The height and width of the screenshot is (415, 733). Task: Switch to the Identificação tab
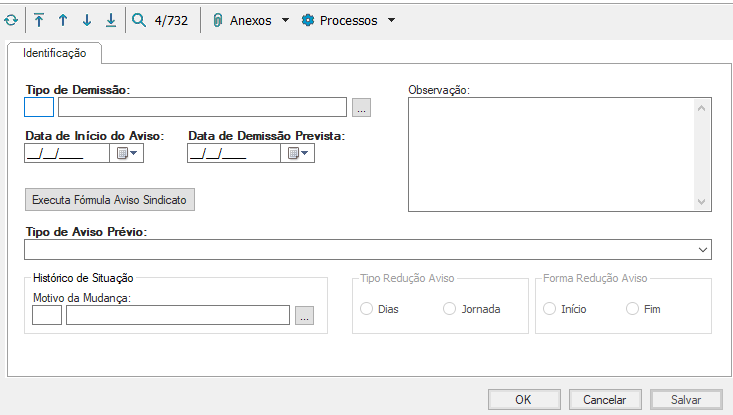[55, 53]
